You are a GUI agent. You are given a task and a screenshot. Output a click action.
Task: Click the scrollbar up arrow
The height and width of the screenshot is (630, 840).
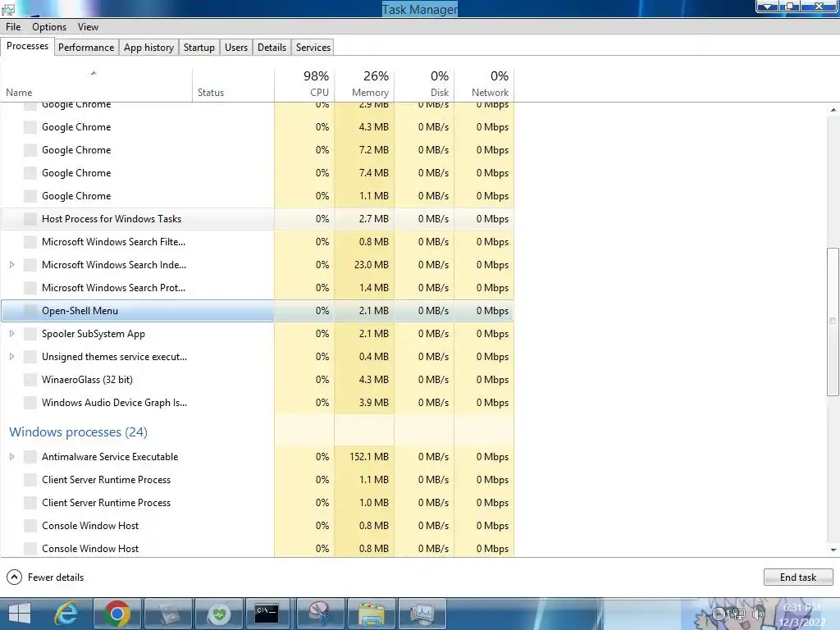(x=833, y=110)
